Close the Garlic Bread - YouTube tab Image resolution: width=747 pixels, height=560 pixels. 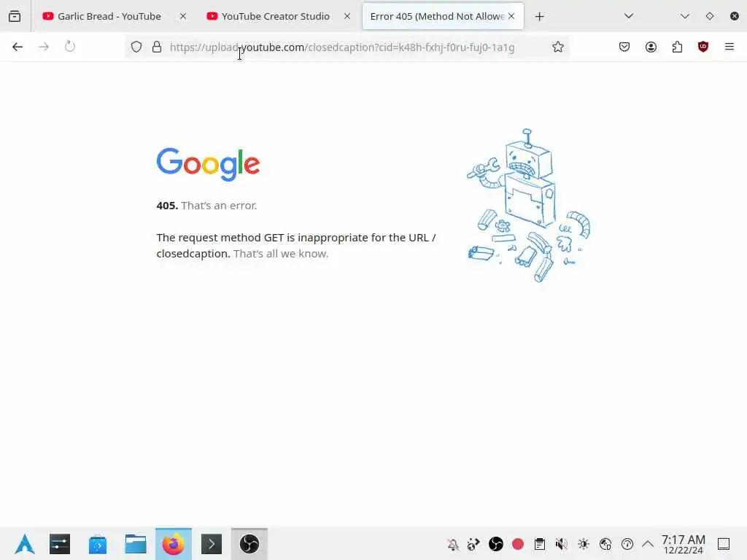coord(183,16)
